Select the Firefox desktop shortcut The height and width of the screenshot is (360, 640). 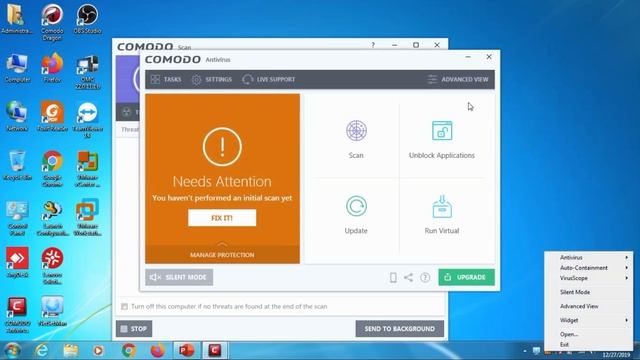click(x=52, y=68)
